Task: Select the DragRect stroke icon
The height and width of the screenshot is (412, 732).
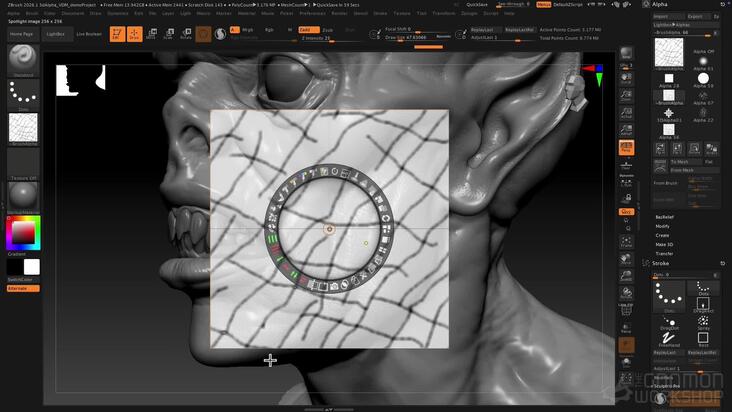Action: tap(703, 305)
